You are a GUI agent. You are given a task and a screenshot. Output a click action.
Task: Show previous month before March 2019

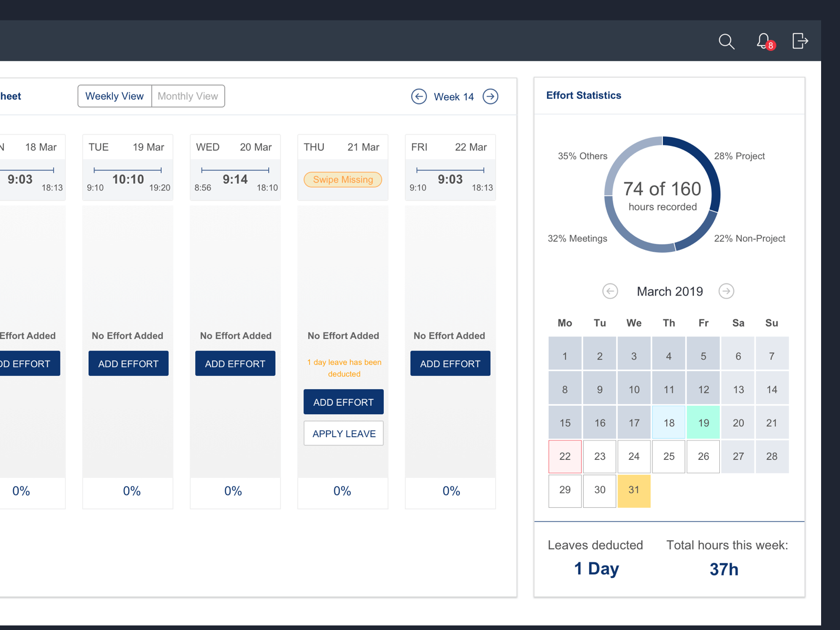[610, 291]
